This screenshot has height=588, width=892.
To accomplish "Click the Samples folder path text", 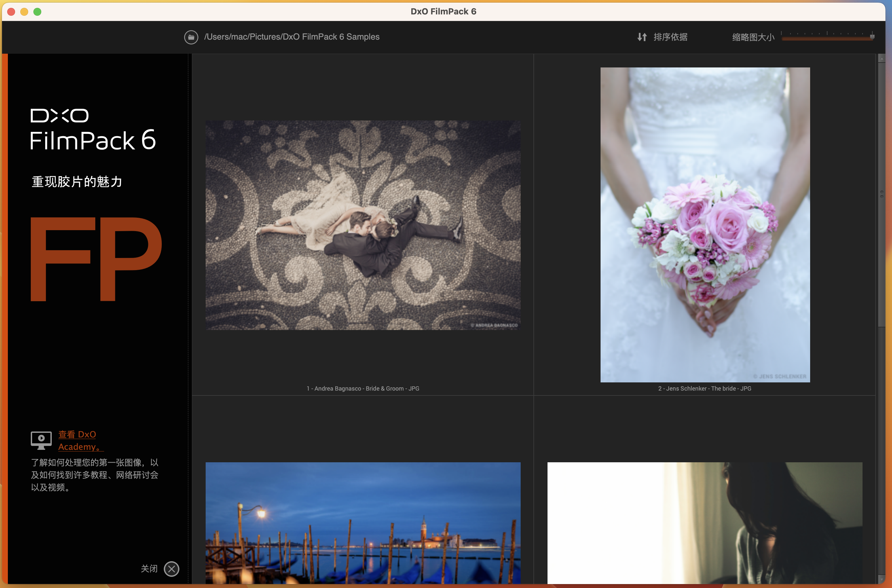I will pyautogui.click(x=291, y=37).
